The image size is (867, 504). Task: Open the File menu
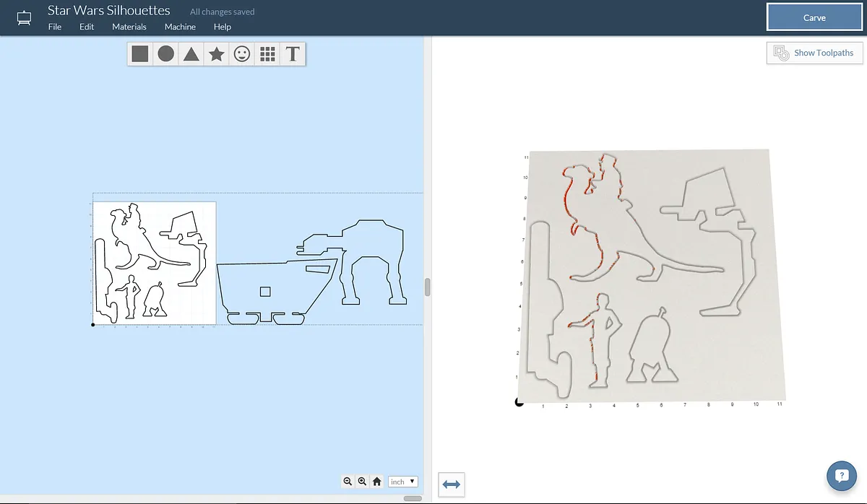(55, 27)
